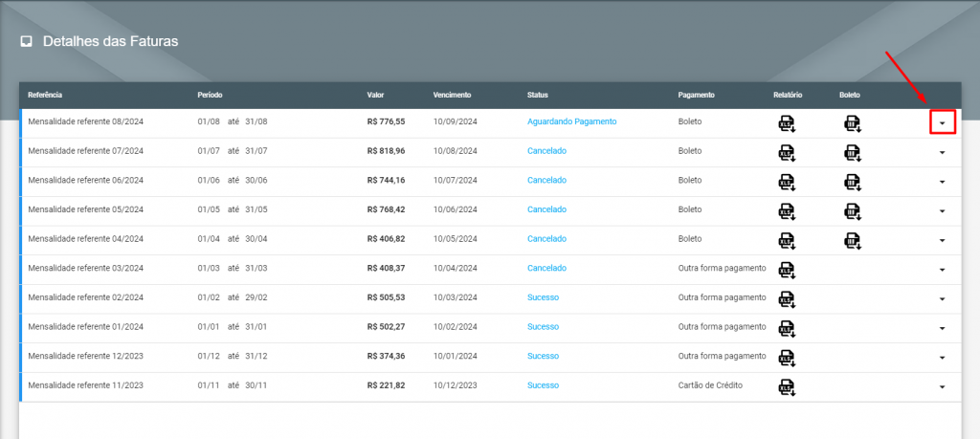Download the boleto for Mensalidade 07/2024
This screenshot has width=980, height=439.
[x=853, y=153]
